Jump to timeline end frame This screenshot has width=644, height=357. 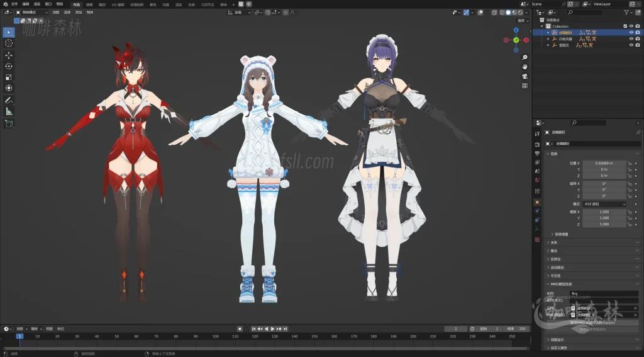[286, 329]
